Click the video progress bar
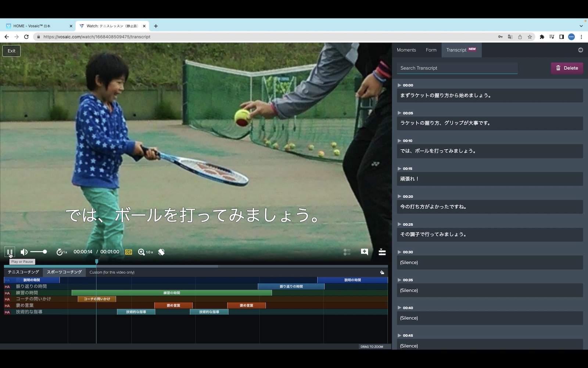This screenshot has height=368, width=588. [x=196, y=266]
